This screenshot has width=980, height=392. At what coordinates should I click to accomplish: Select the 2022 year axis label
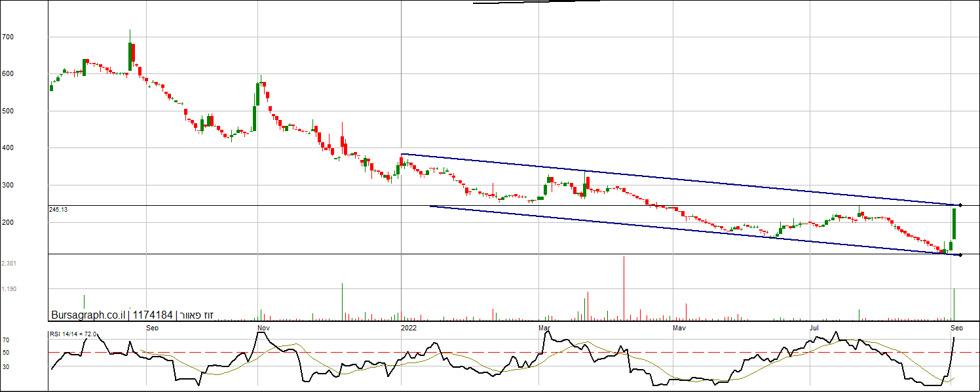point(409,327)
